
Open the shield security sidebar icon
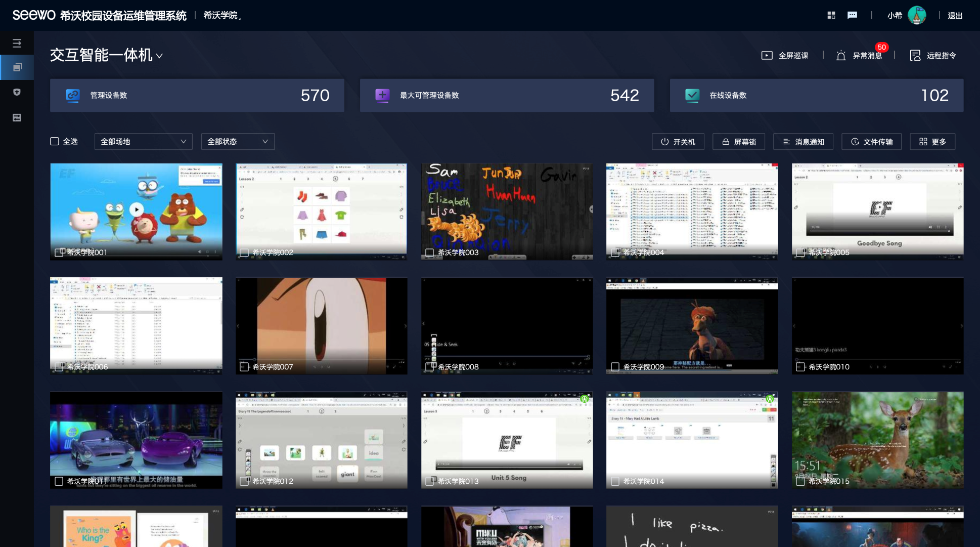[x=17, y=92]
